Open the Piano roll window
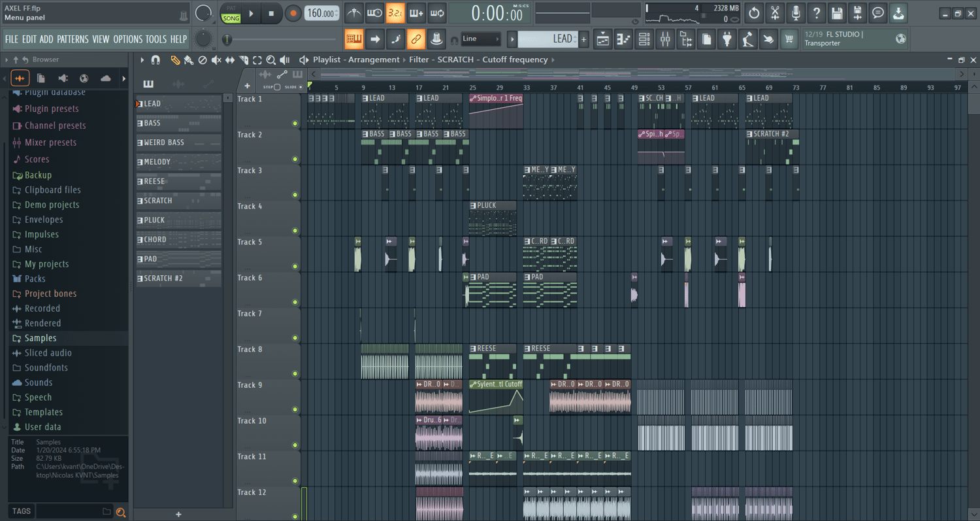Image resolution: width=980 pixels, height=521 pixels. (x=623, y=39)
